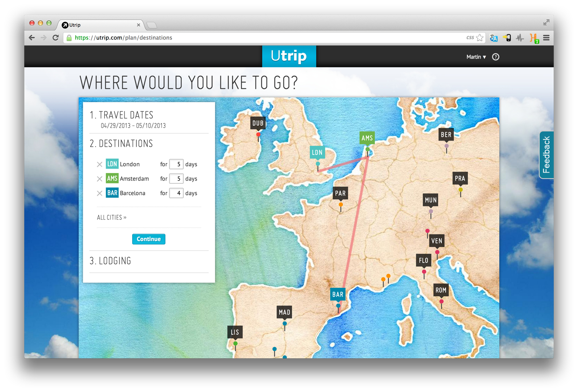Open the Feedback side tab

coord(546,155)
